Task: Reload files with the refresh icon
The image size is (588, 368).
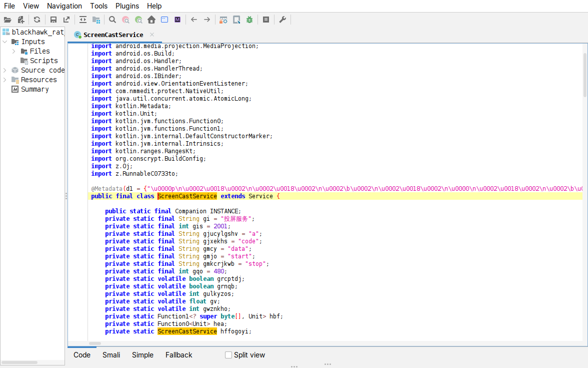Action: pos(37,20)
